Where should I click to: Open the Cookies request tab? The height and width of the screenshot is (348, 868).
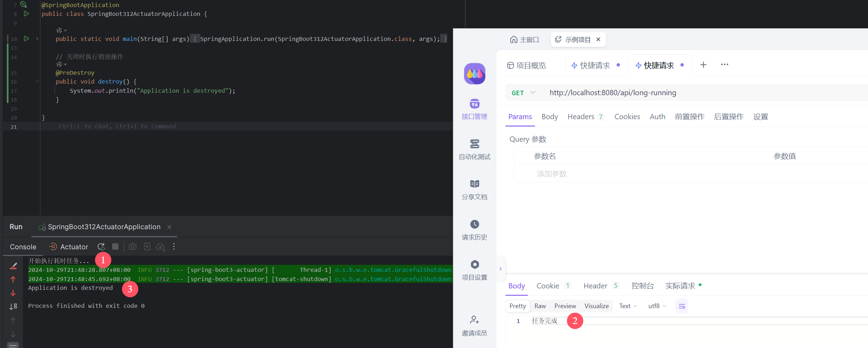tap(627, 117)
